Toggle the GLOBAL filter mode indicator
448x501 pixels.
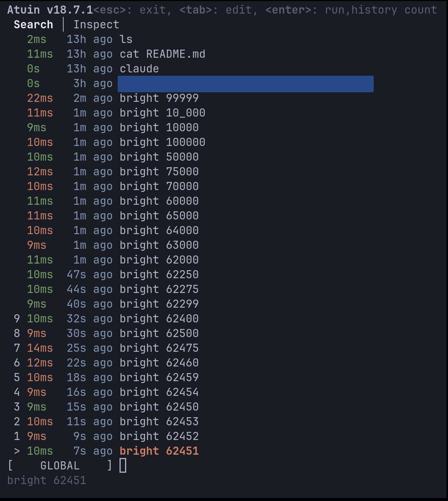[60, 465]
